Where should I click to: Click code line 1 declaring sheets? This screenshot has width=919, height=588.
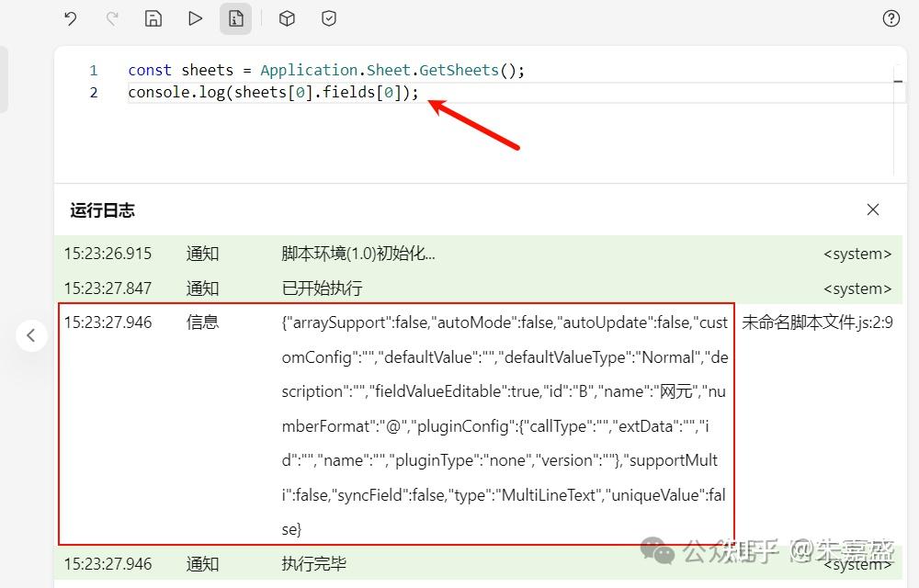click(326, 70)
